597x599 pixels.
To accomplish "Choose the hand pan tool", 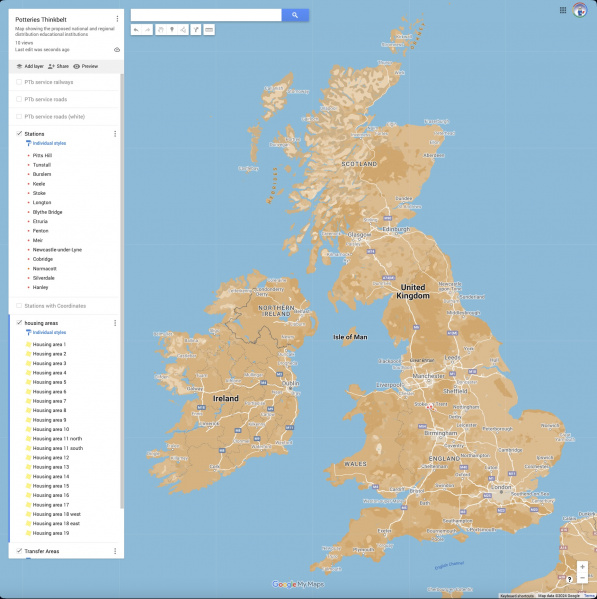I will click(161, 30).
